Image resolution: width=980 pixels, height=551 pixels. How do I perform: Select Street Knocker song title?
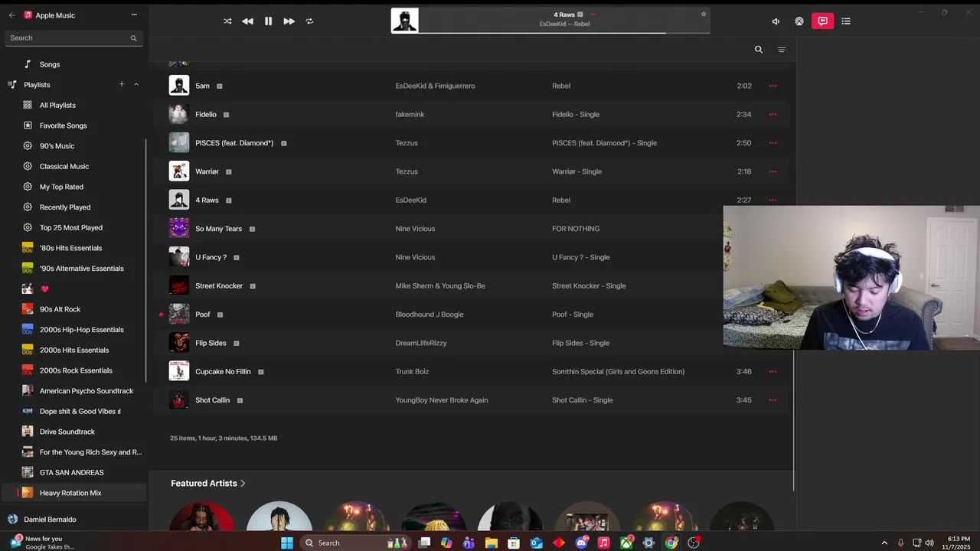(219, 286)
